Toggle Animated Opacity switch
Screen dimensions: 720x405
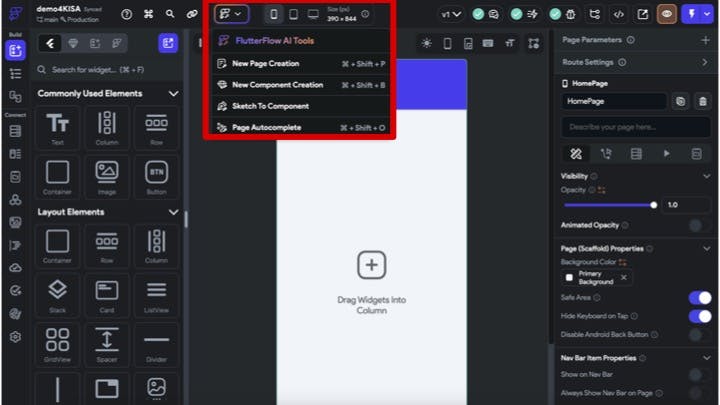tap(699, 225)
